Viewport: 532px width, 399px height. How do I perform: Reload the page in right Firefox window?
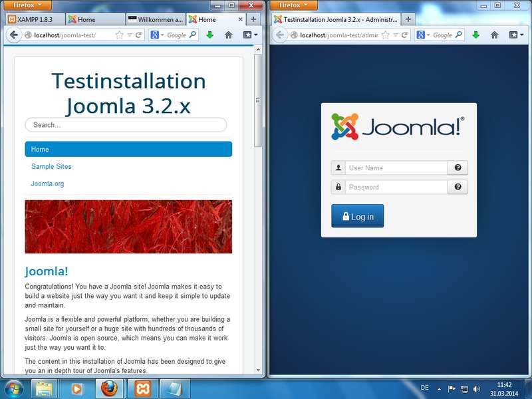coord(404,35)
